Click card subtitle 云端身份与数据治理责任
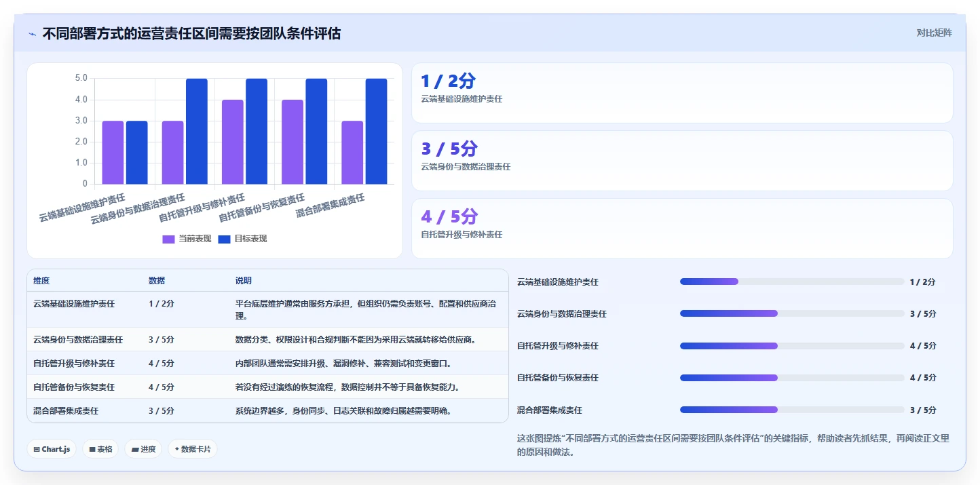 tap(466, 167)
